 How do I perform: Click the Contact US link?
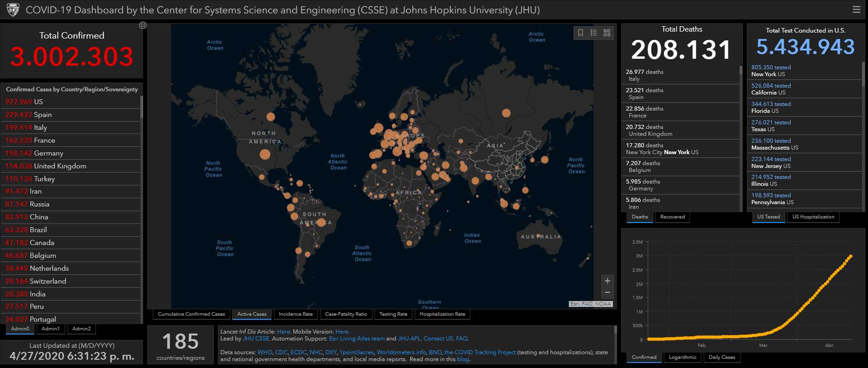(x=438, y=339)
